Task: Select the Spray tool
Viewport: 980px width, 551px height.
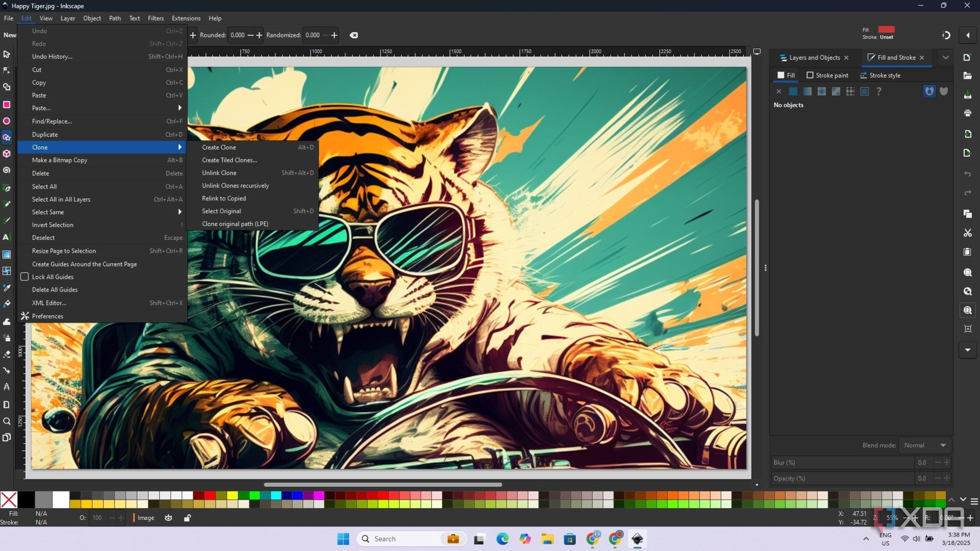Action: click(x=7, y=337)
